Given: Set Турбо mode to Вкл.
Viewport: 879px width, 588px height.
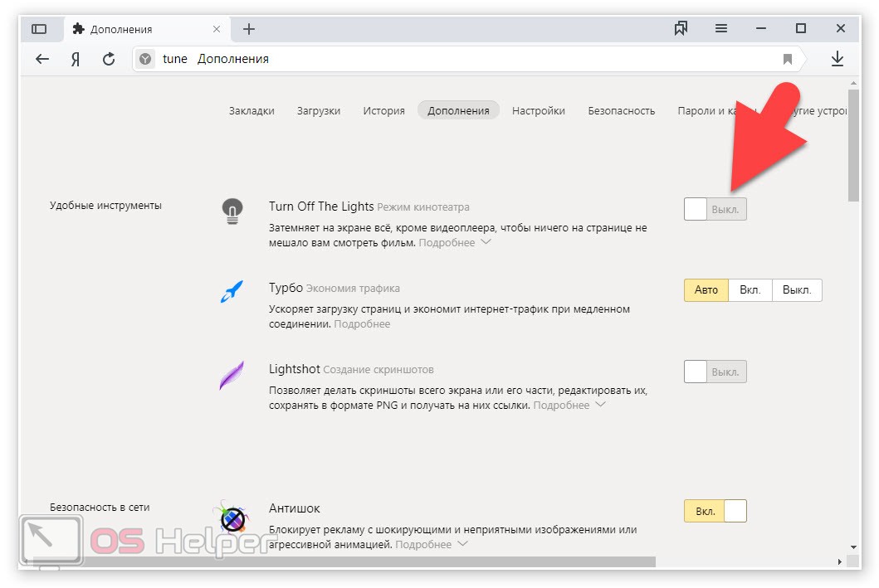Looking at the screenshot, I should 750,290.
